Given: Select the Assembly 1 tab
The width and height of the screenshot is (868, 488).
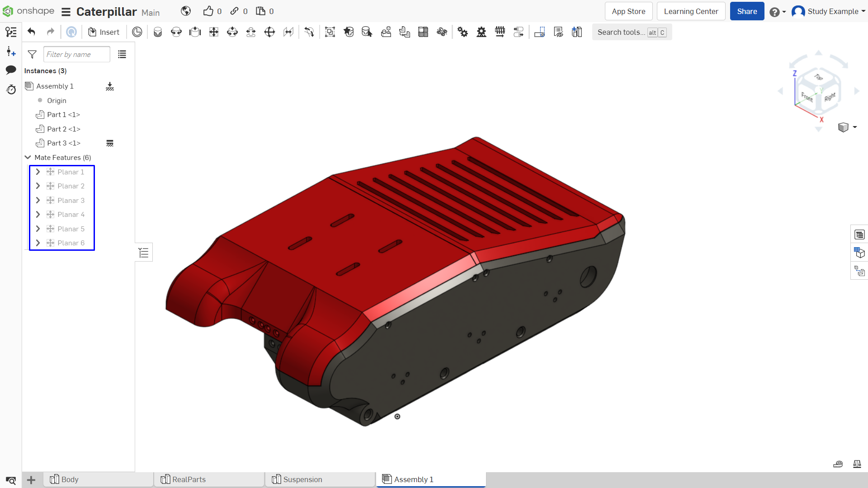Looking at the screenshot, I should [x=431, y=479].
